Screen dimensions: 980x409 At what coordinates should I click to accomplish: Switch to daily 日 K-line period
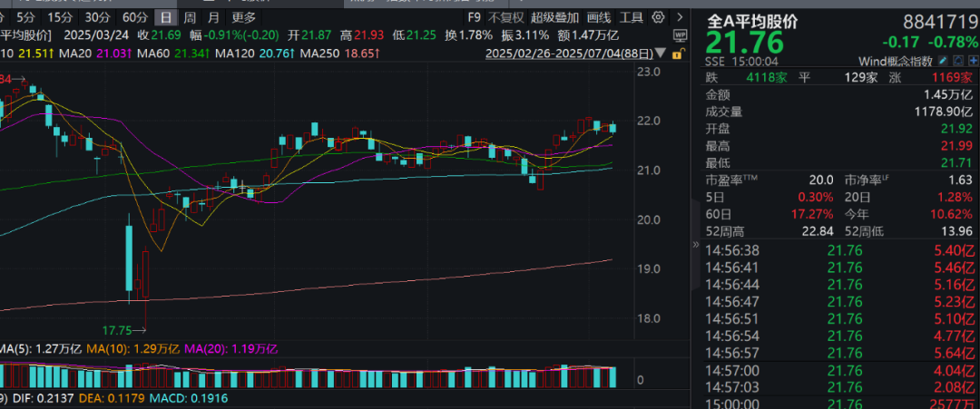[164, 17]
